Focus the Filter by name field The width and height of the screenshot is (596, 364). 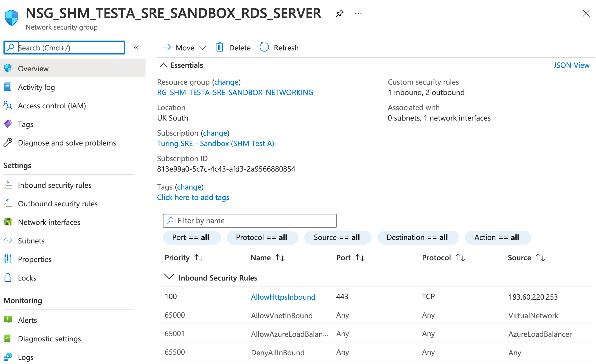click(250, 221)
